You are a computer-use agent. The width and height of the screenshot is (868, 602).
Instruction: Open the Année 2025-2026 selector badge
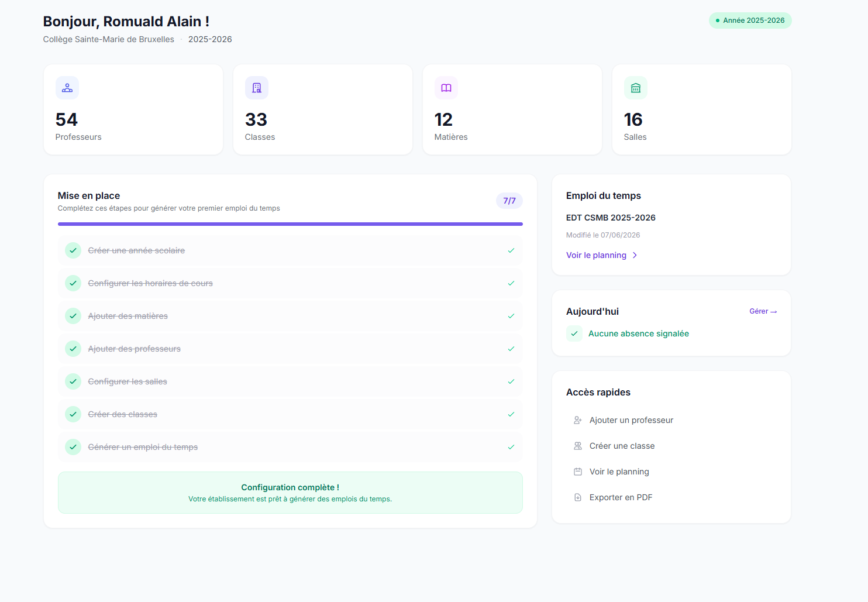pos(750,20)
